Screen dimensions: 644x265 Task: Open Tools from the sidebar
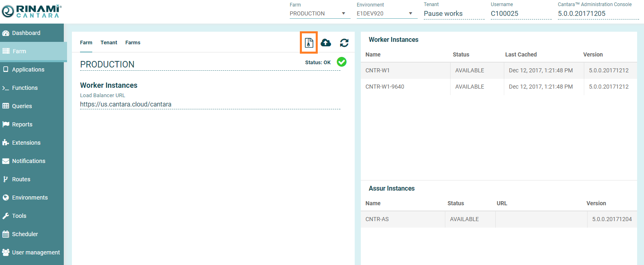[19, 216]
